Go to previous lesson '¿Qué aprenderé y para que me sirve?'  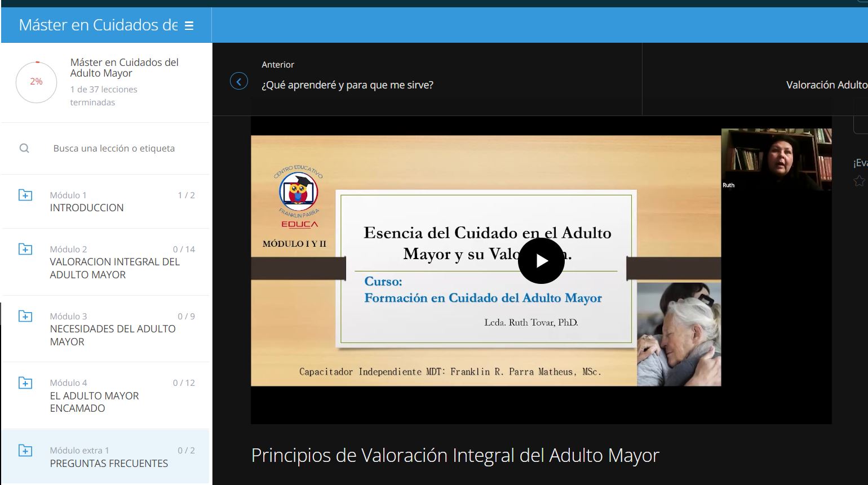tap(347, 85)
